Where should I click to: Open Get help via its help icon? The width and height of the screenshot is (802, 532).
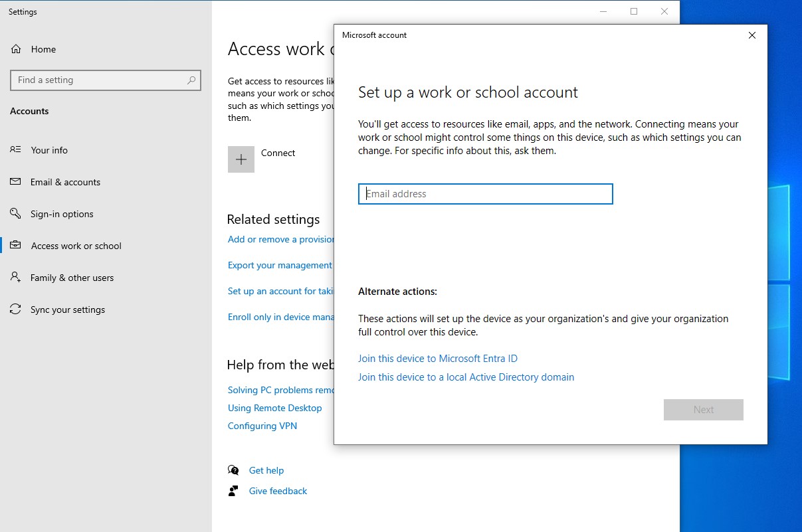click(x=234, y=470)
